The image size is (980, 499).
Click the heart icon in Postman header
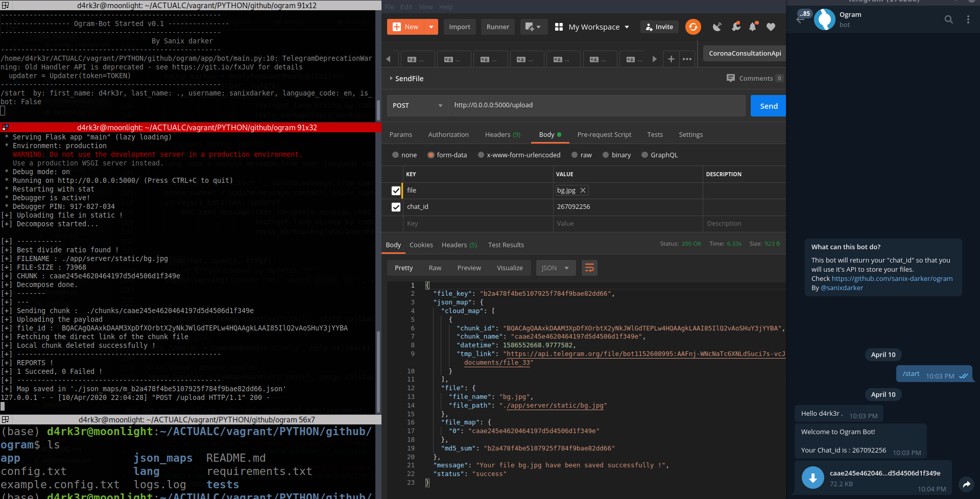coord(771,27)
